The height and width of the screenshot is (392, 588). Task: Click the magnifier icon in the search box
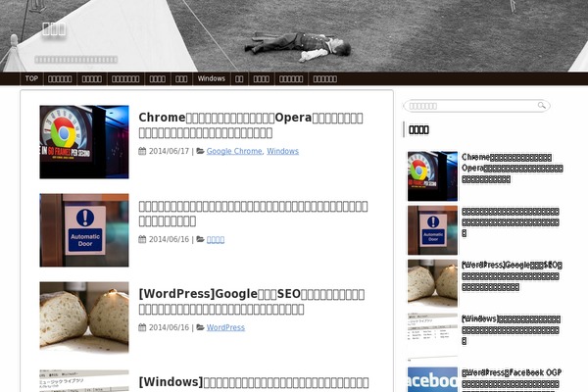coord(542,106)
